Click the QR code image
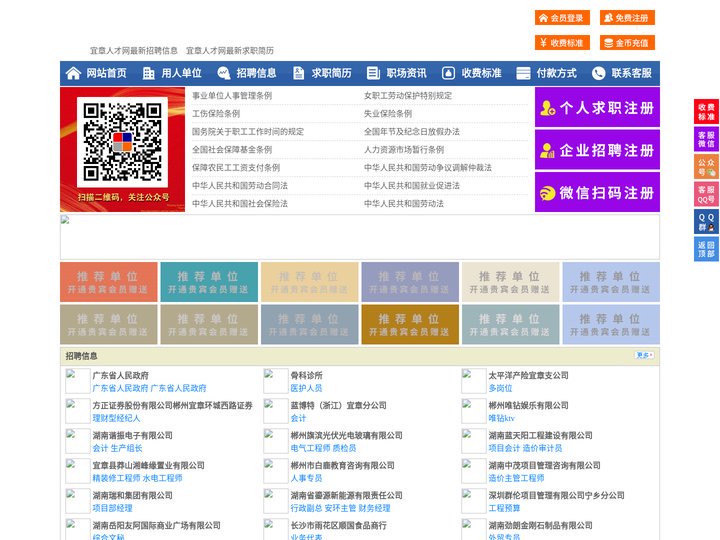This screenshot has width=720, height=540. pos(122,142)
